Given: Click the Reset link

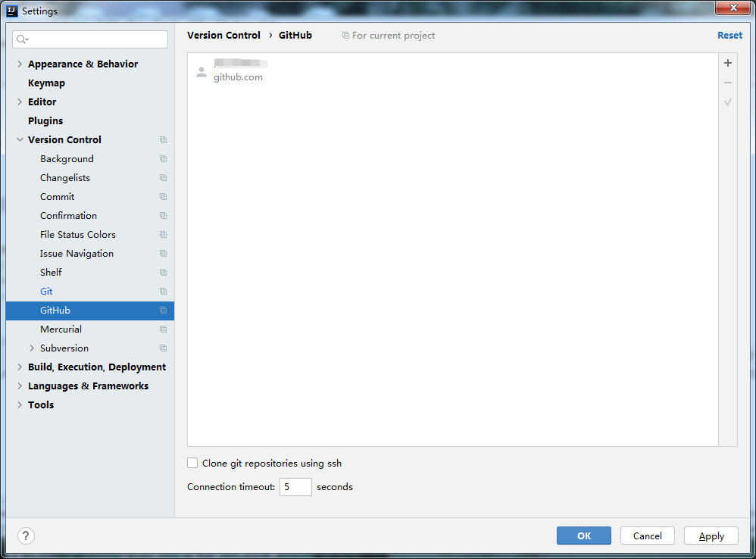Looking at the screenshot, I should click(729, 35).
